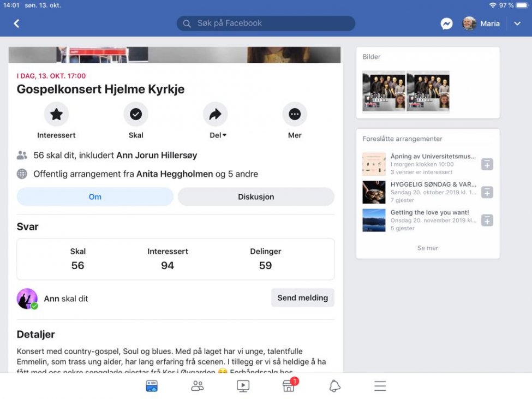This screenshot has height=399, width=532.
Task: Open Ann's avatar picture
Action: pyautogui.click(x=27, y=299)
